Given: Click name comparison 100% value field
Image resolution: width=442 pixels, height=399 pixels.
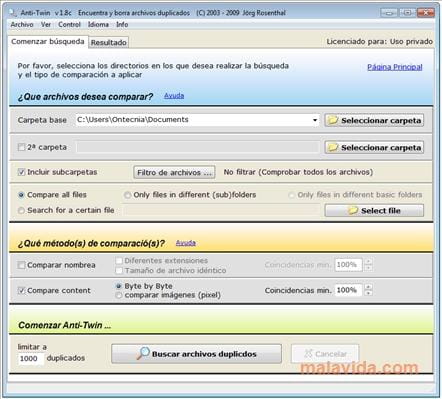Looking at the screenshot, I should (x=348, y=265).
